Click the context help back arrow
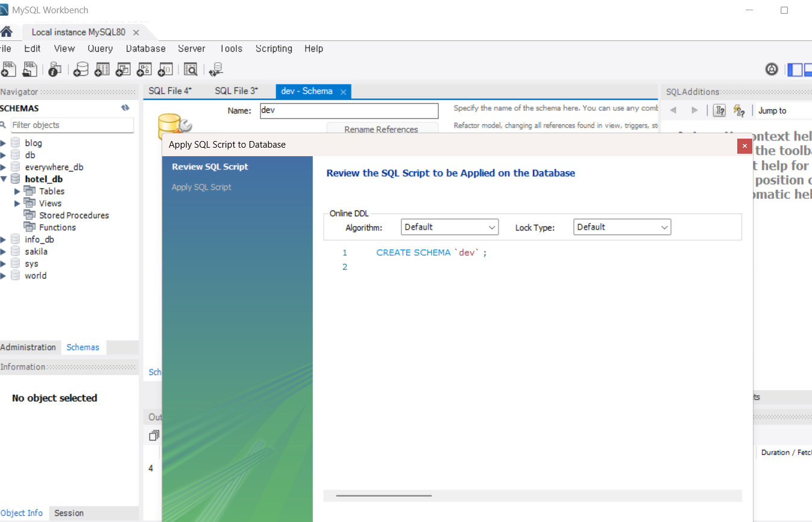This screenshot has width=812, height=522. tap(673, 110)
